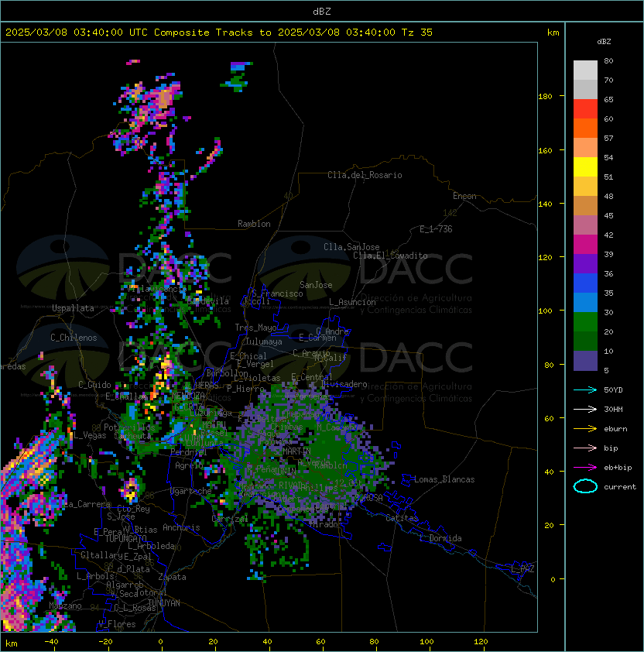Click the Catitas map label

point(402,518)
